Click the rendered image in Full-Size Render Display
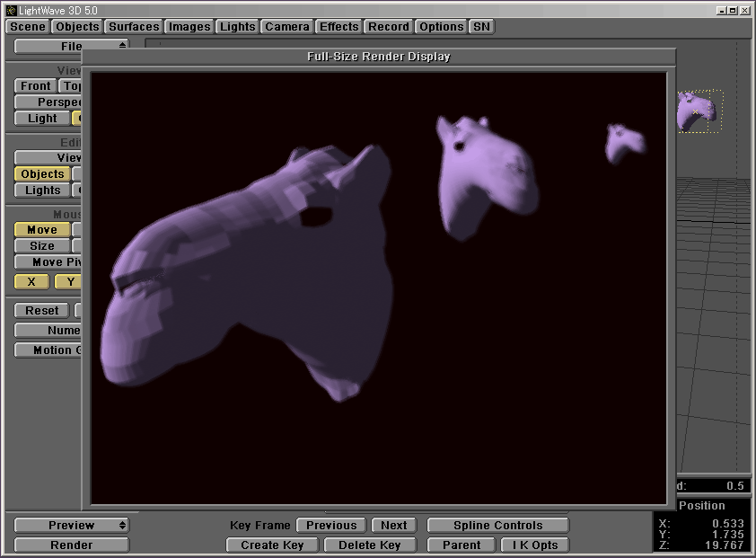Viewport: 756px width, 558px height. click(x=378, y=288)
